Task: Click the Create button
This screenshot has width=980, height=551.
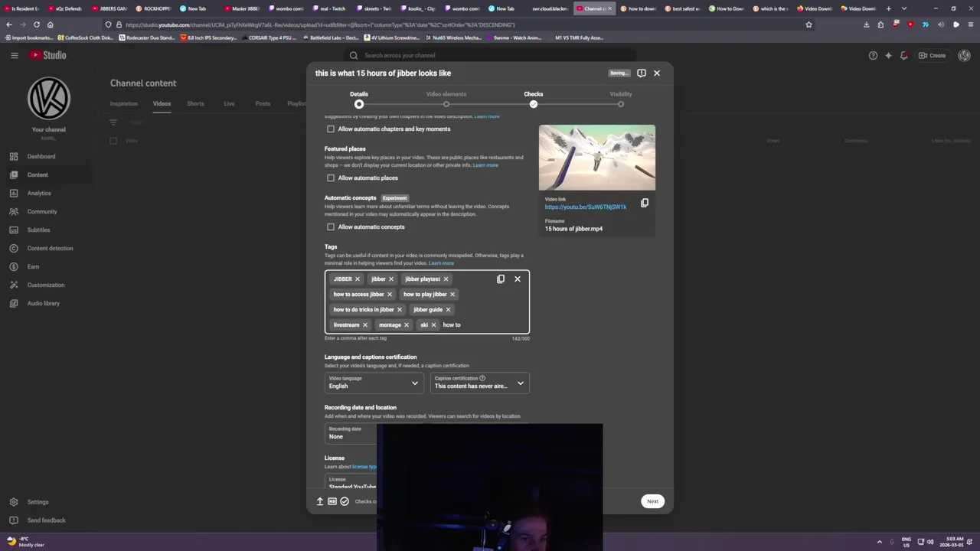Action: [933, 55]
